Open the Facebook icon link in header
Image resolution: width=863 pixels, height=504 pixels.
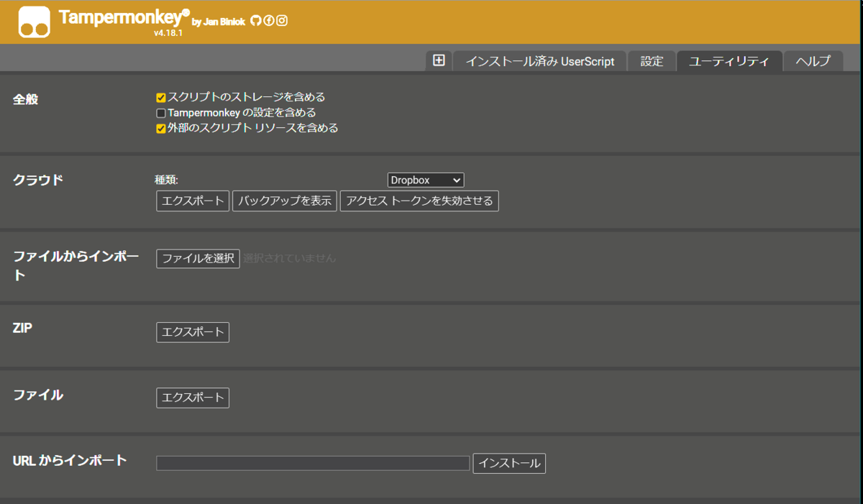[x=269, y=21]
